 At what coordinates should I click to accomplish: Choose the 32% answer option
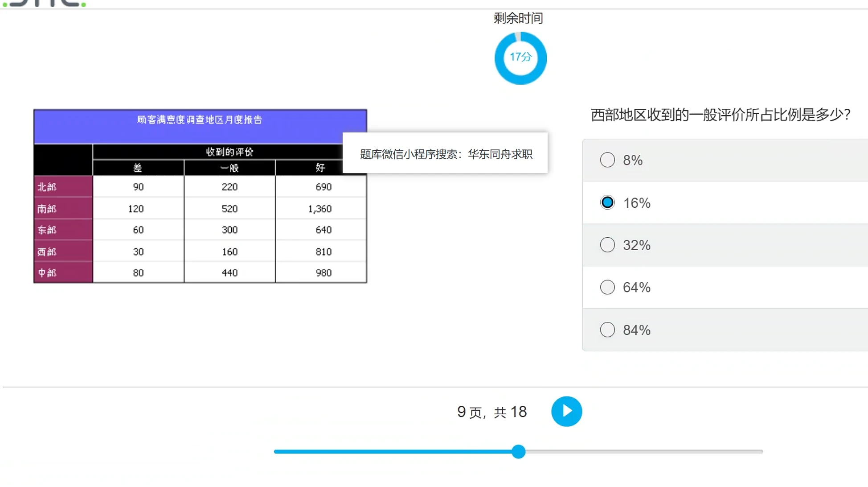[607, 245]
